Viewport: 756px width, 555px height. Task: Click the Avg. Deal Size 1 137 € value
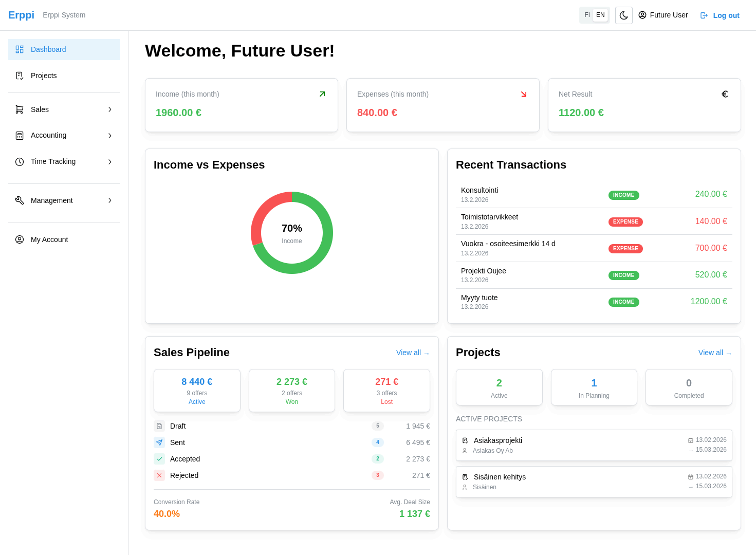pos(415,514)
